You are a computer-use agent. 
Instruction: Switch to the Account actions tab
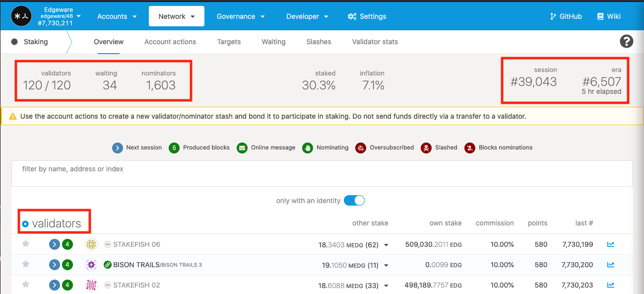point(170,42)
